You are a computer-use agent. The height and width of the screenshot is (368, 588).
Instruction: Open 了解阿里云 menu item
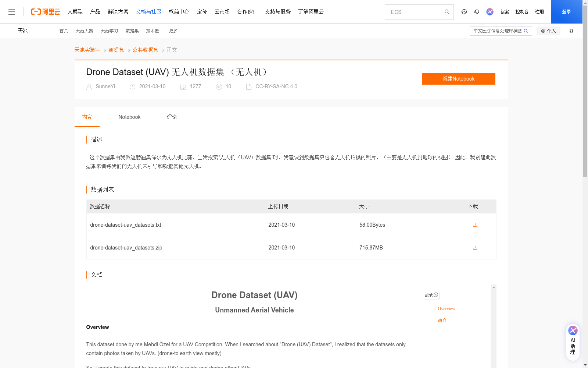coord(311,12)
